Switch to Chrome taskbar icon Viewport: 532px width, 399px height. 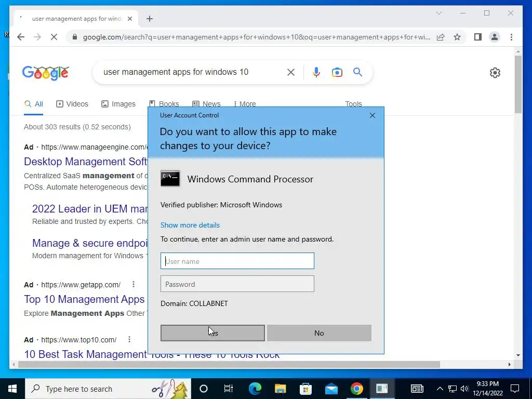[356, 389]
